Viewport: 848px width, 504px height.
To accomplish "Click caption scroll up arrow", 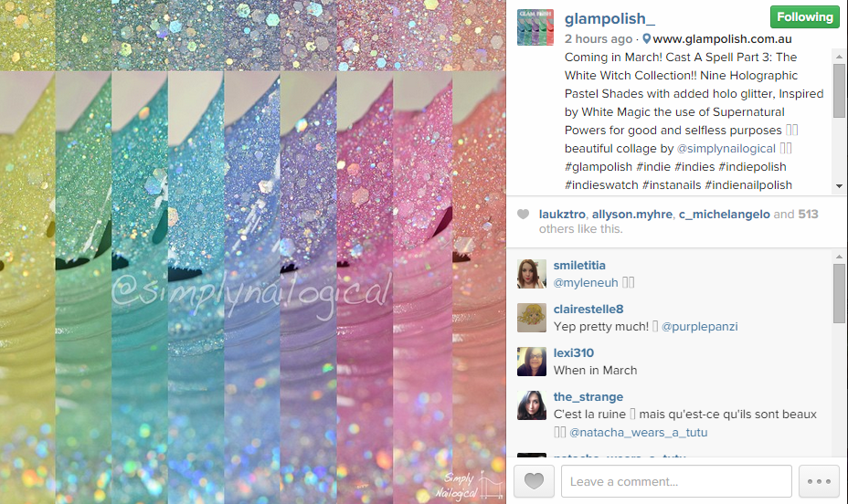I will (839, 57).
